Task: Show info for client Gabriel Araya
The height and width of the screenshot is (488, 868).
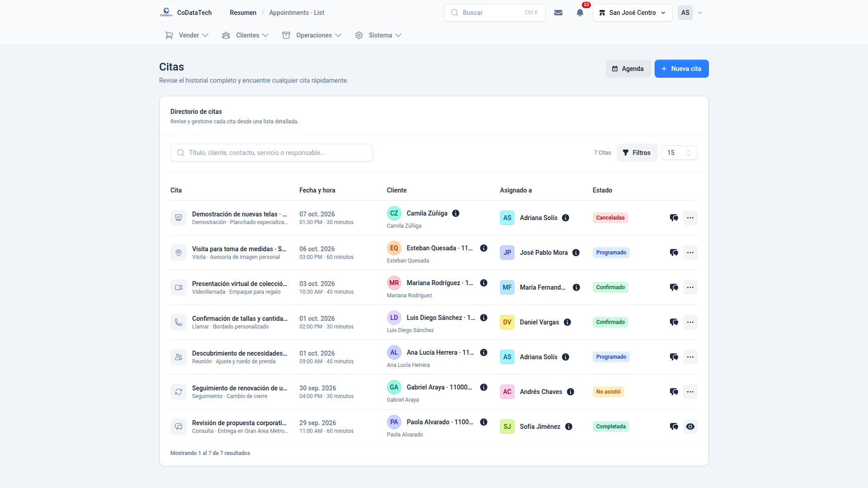Action: tap(484, 387)
